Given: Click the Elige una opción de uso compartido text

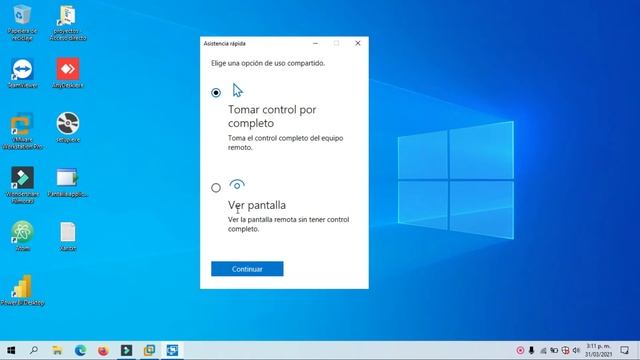Looking at the screenshot, I should pos(268,63).
